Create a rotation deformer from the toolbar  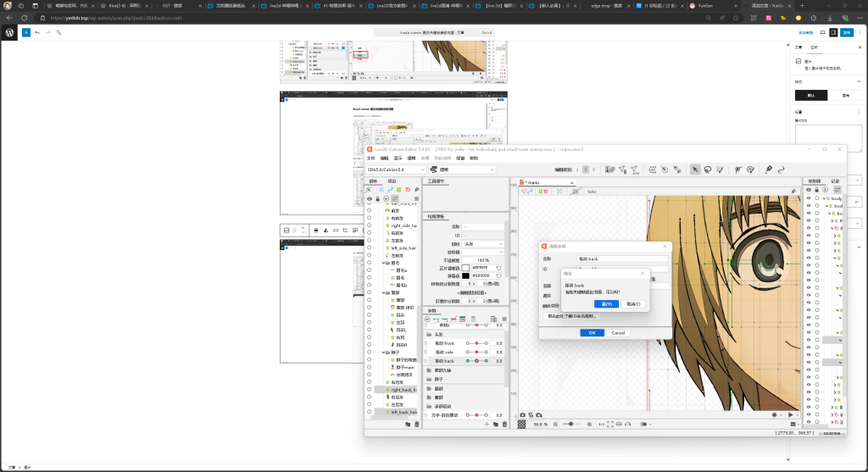coord(665,169)
